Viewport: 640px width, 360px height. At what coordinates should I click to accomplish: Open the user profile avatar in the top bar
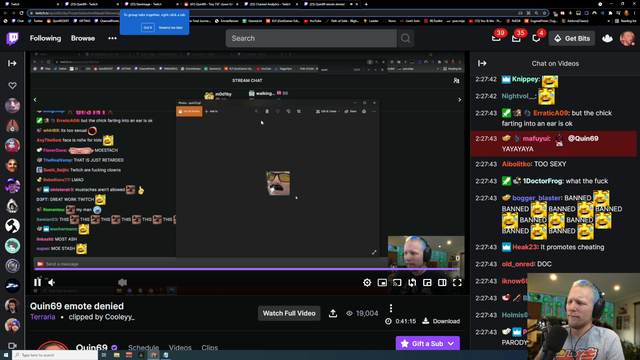click(x=627, y=38)
